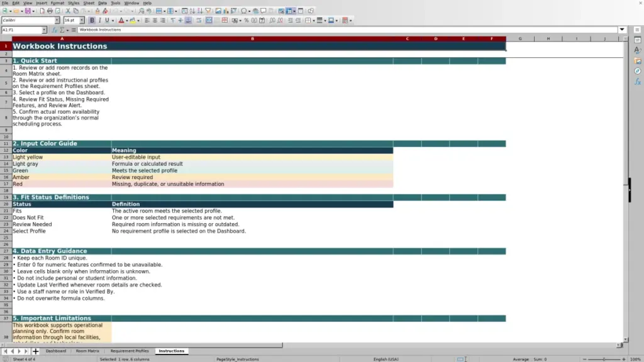Open the Conditional Formatting dropdown arrow
Viewport: 644px width, 362px height.
tap(350, 21)
